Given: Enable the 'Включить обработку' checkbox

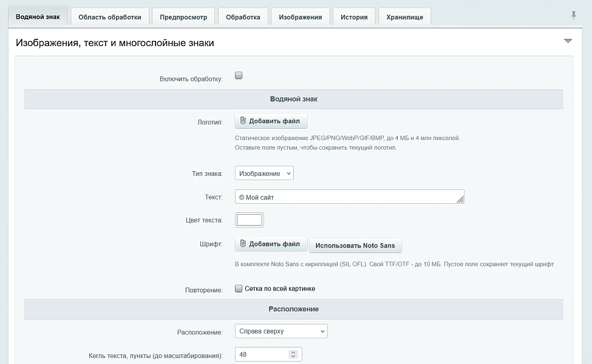Looking at the screenshot, I should pos(239,75).
